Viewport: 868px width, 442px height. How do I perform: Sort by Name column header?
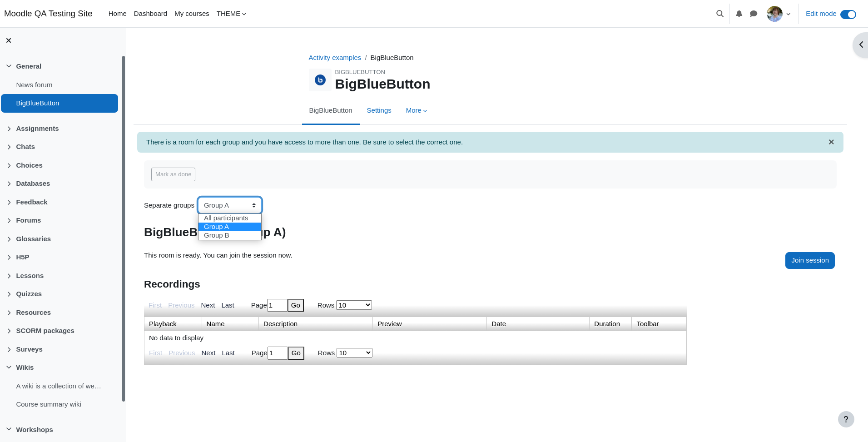point(230,324)
